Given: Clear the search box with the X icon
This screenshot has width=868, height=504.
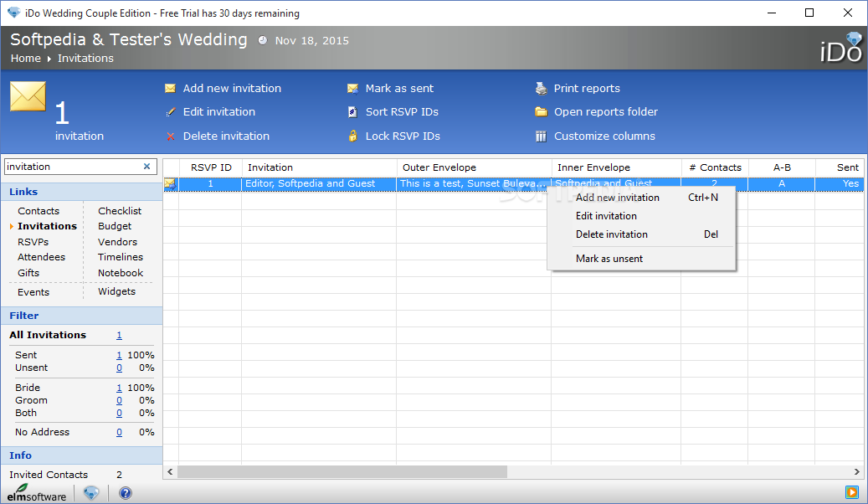Looking at the screenshot, I should pyautogui.click(x=146, y=166).
